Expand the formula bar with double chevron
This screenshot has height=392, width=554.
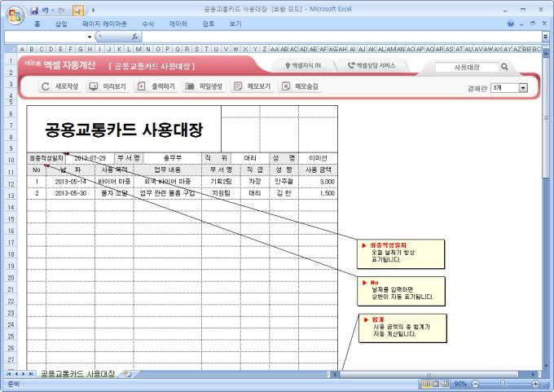click(x=546, y=37)
